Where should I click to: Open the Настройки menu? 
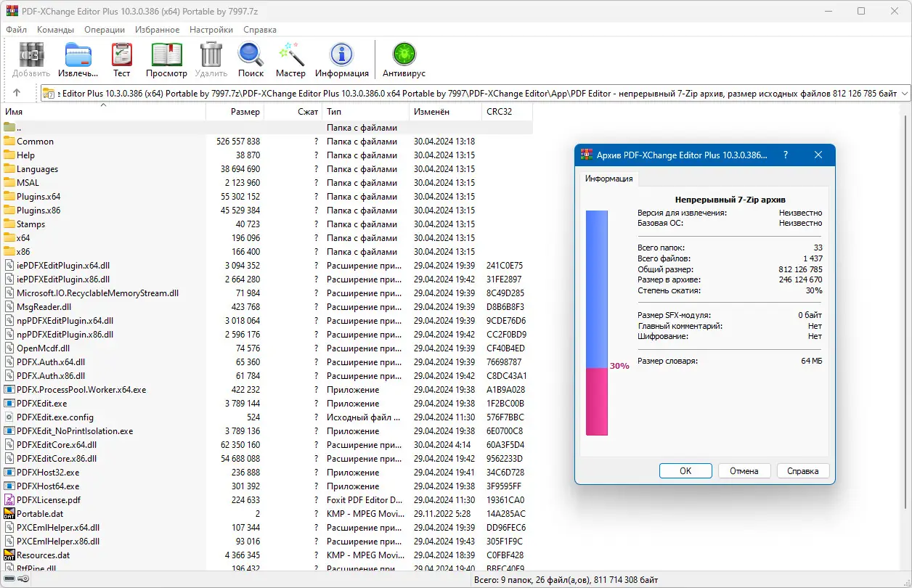[x=211, y=30]
